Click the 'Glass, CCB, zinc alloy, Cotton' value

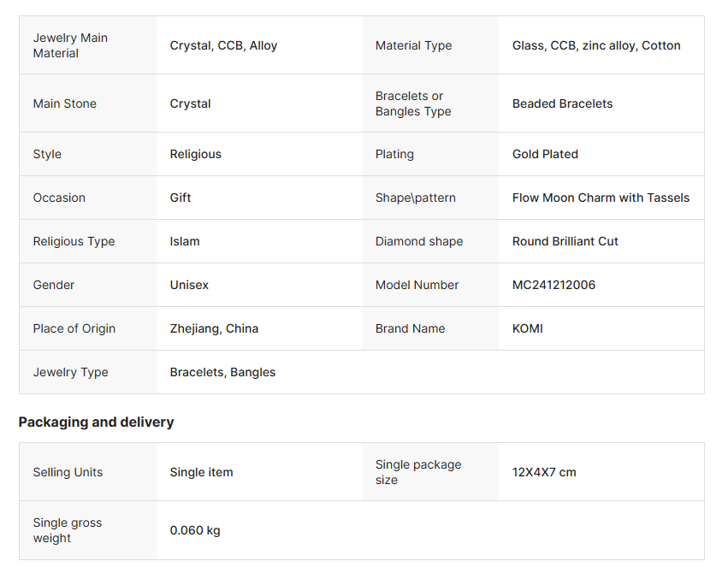(x=596, y=45)
